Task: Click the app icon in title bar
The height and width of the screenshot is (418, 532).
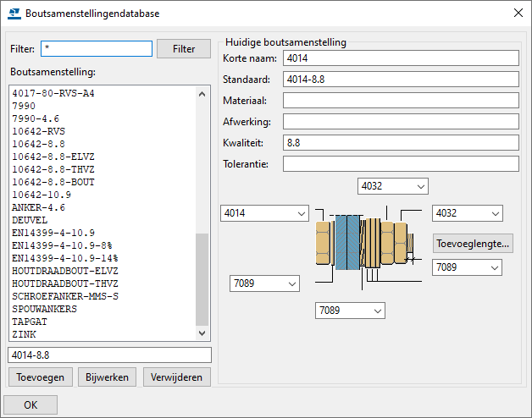Action: pos(13,14)
